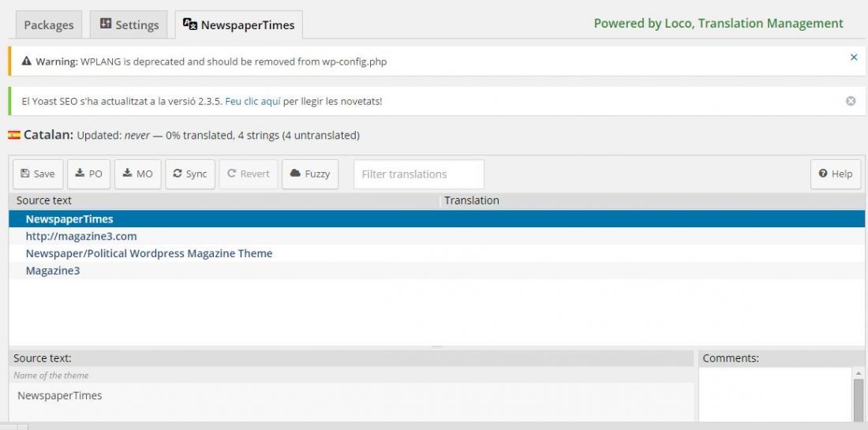The width and height of the screenshot is (868, 430).
Task: Click the Source text column header
Action: coord(224,200)
